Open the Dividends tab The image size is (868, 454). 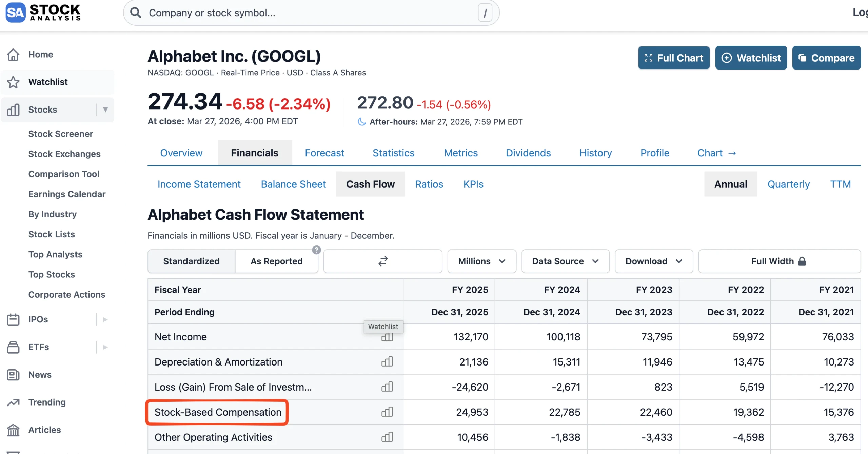click(528, 153)
